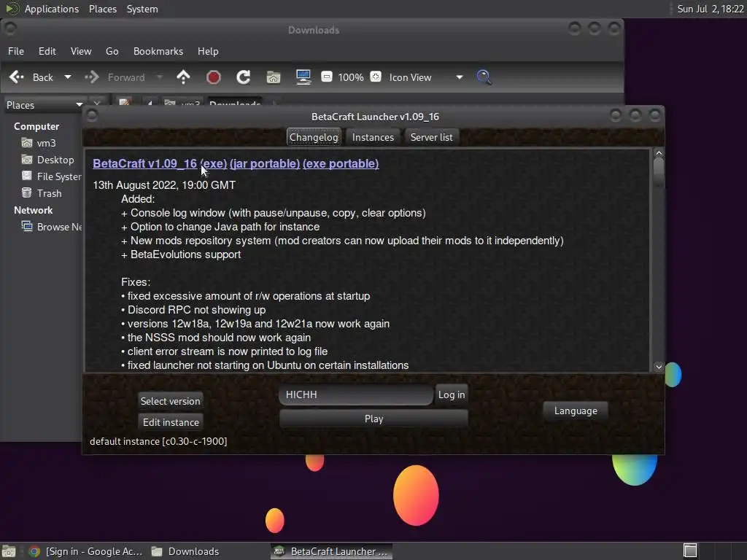747x560 pixels.
Task: Switch to the Server list tab
Action: coord(432,137)
